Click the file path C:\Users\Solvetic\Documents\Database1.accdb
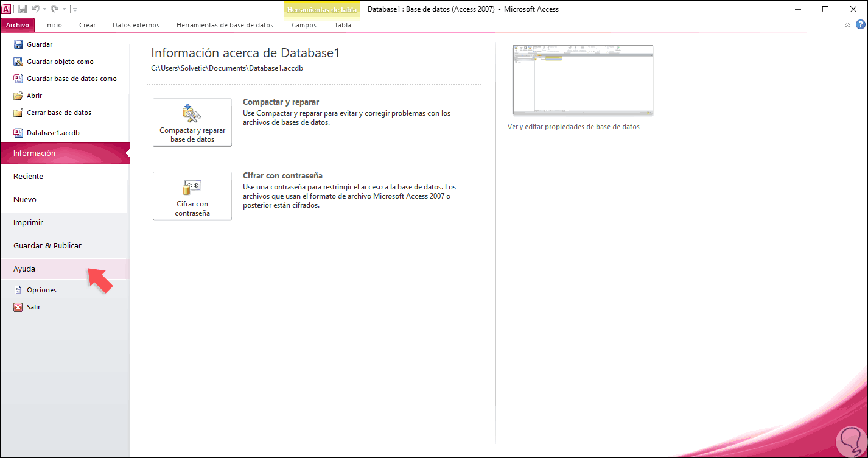The image size is (868, 458). pos(227,68)
